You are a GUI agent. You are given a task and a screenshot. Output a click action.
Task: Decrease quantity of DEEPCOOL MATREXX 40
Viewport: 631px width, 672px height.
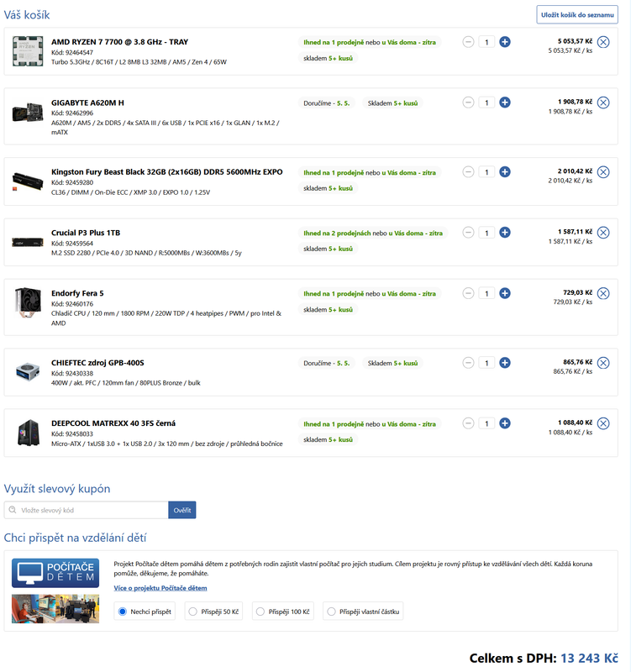468,423
